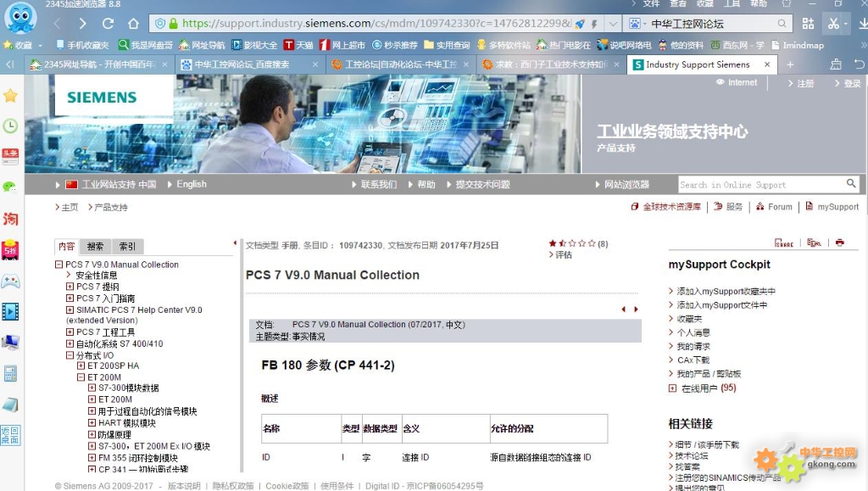This screenshot has height=491, width=868.
Task: Open the 联系我们 link in the nav bar
Action: (x=379, y=184)
